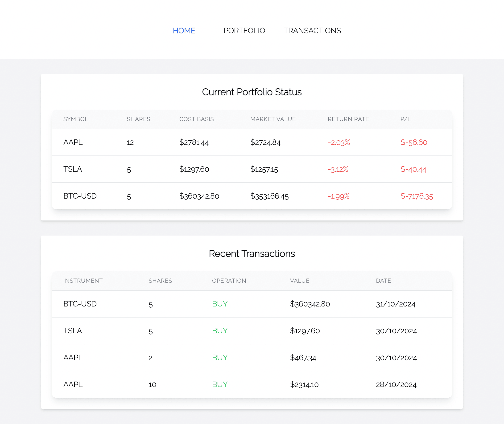Click the MARKET VALUE column header
Screen dimensions: 504x424
(273, 119)
